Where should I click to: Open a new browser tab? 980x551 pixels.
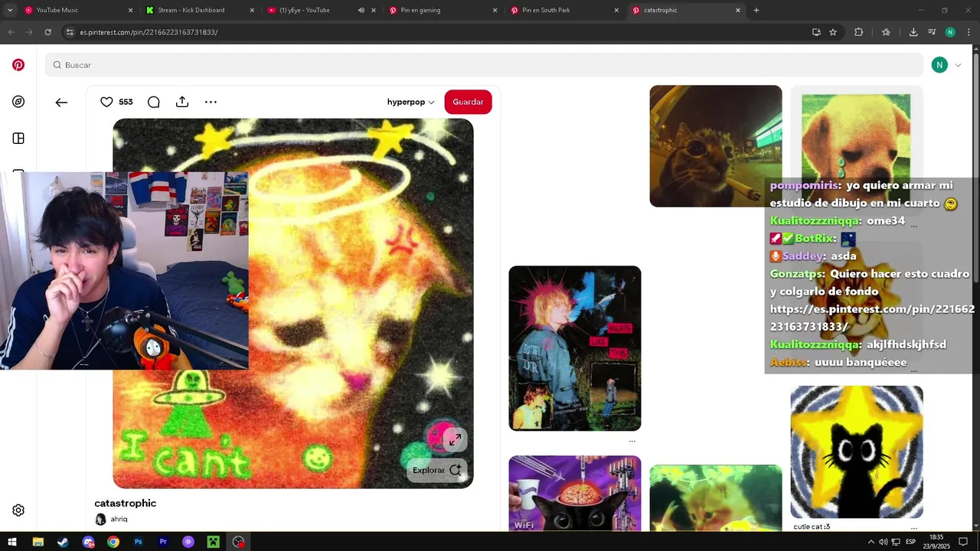[x=756, y=10]
